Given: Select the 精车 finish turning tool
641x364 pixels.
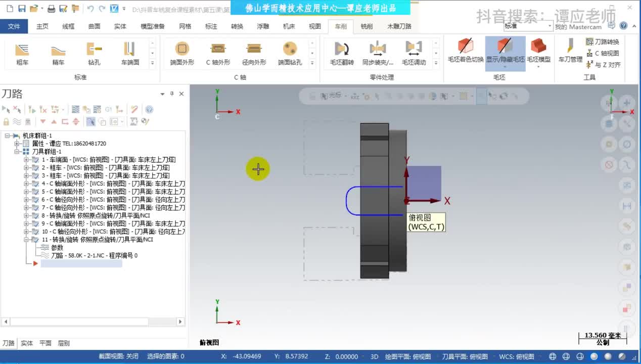Looking at the screenshot, I should pyautogui.click(x=58, y=54).
